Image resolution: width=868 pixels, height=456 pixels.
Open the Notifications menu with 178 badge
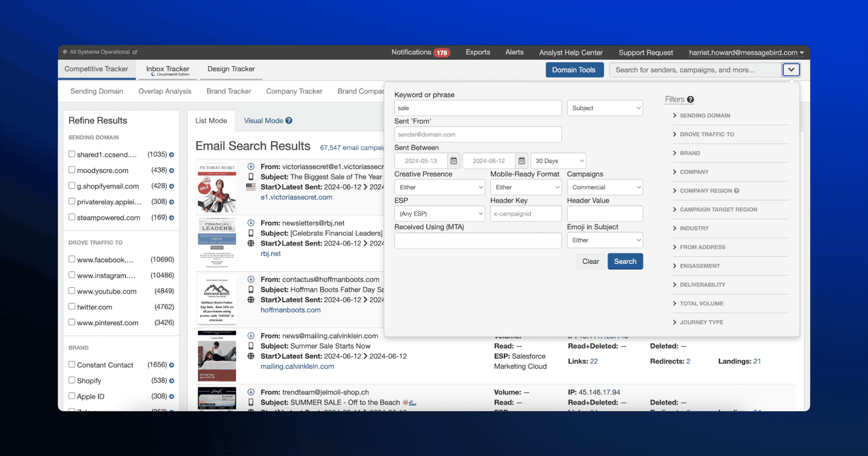(420, 52)
